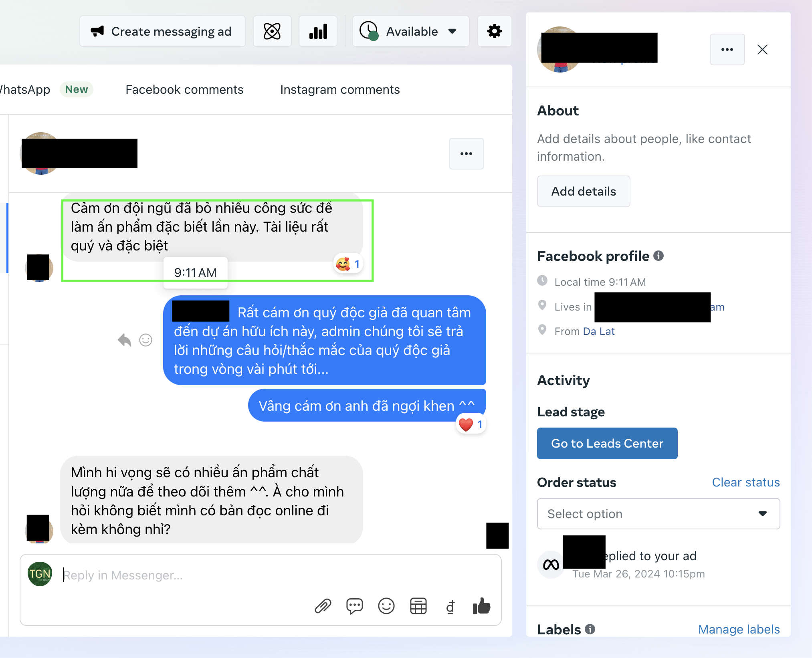Click the Add details button
812x658 pixels.
[584, 191]
